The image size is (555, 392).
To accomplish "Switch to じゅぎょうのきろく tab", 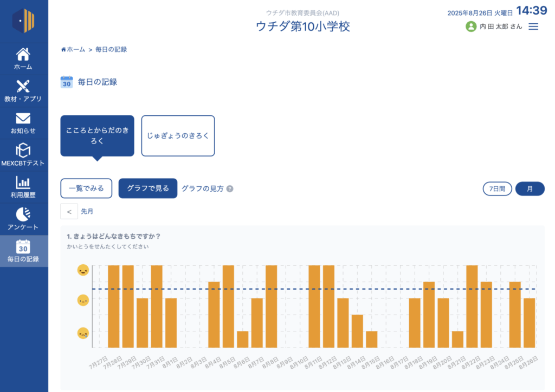I will coord(178,136).
